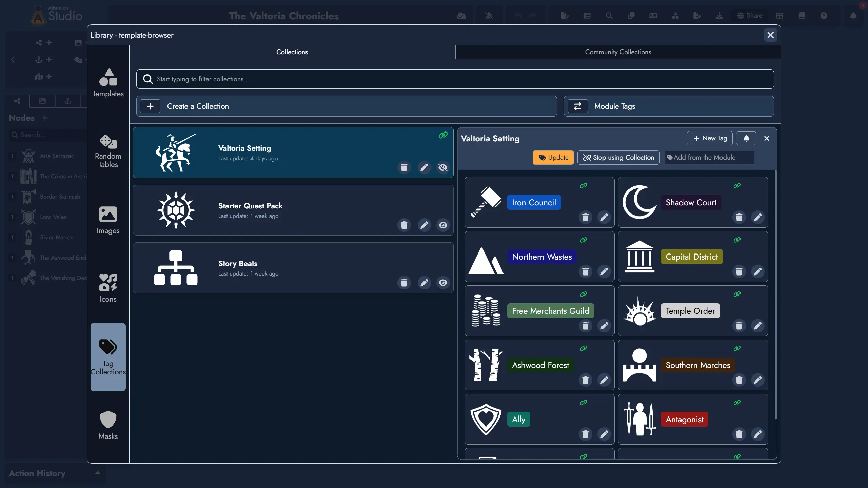The height and width of the screenshot is (488, 868).
Task: Toggle visibility of Story Beats collection
Action: coord(443,283)
